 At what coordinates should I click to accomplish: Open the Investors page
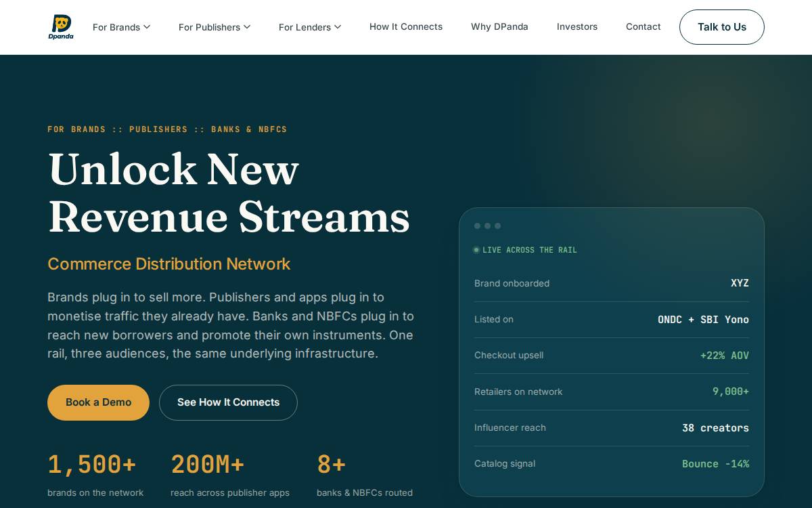click(577, 26)
